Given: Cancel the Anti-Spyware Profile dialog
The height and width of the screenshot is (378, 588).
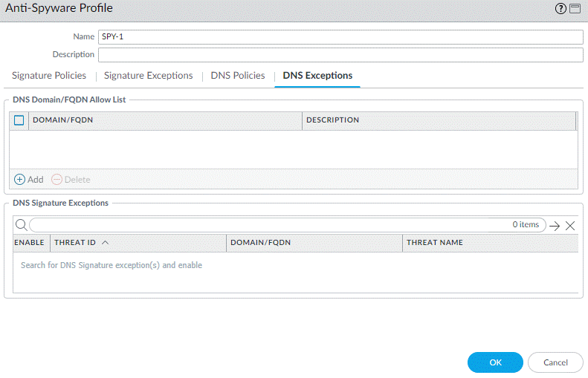Looking at the screenshot, I should [555, 362].
